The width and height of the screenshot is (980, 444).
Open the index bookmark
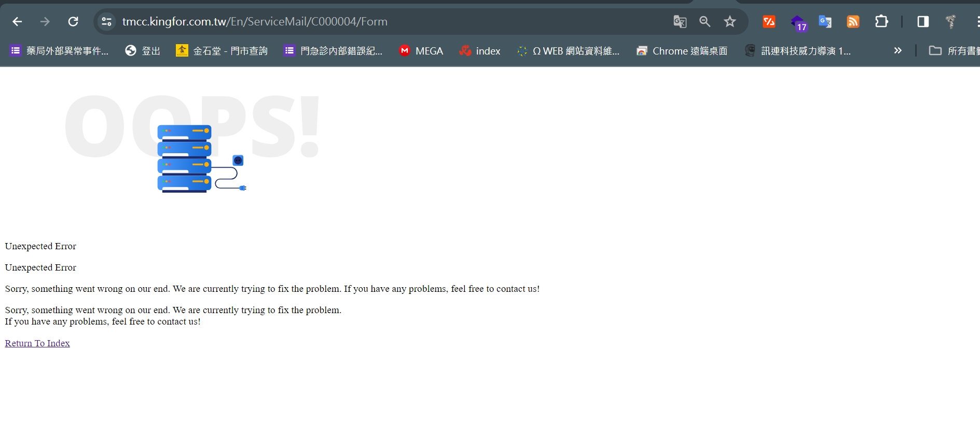click(480, 51)
